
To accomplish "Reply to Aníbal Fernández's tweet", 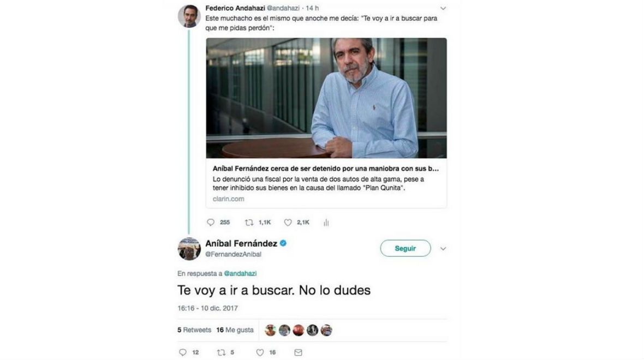I will coord(183,352).
